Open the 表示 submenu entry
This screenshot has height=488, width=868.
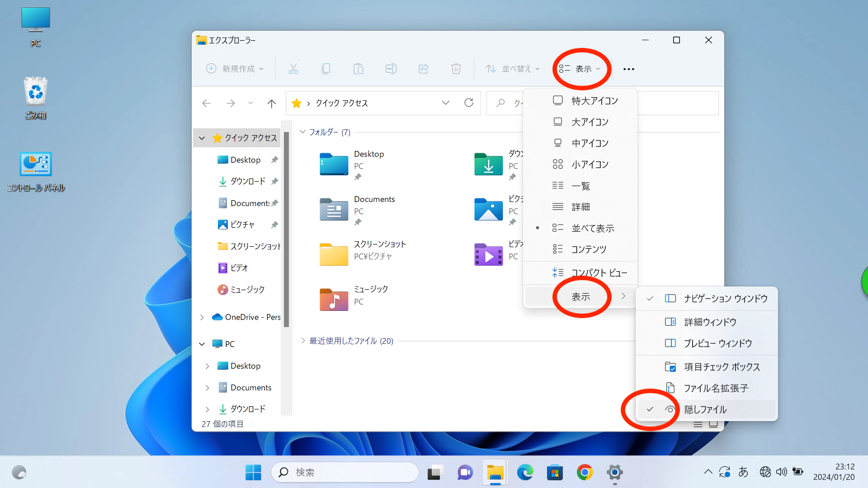pos(580,297)
